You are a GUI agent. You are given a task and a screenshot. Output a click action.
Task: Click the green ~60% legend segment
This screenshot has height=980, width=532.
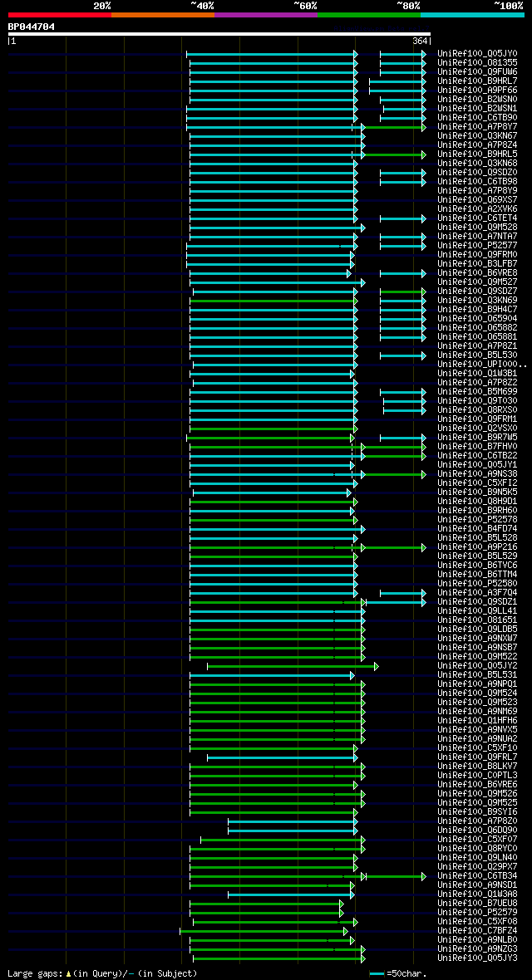pos(369,14)
